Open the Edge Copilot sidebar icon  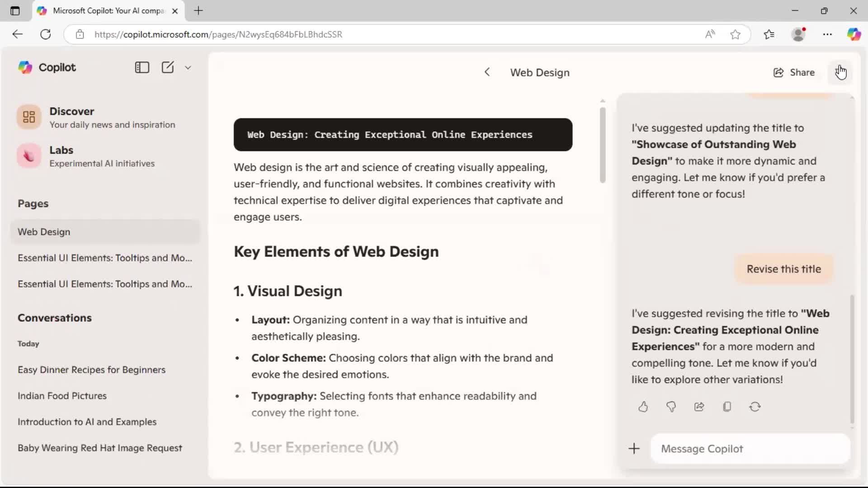(x=854, y=34)
